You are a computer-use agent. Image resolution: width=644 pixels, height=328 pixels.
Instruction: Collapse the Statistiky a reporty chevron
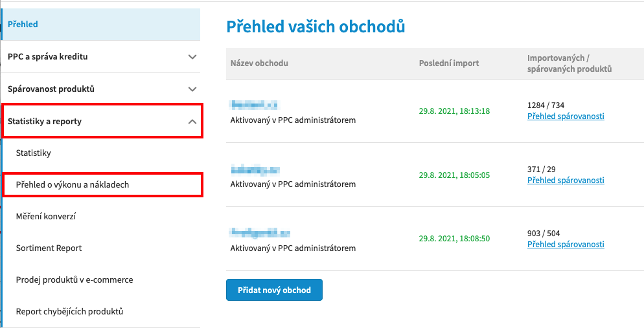[192, 122]
